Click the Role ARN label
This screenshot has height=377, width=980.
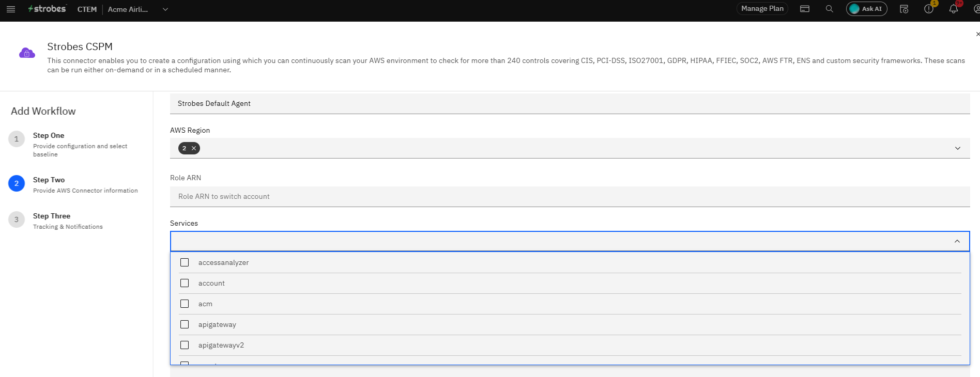click(x=186, y=178)
